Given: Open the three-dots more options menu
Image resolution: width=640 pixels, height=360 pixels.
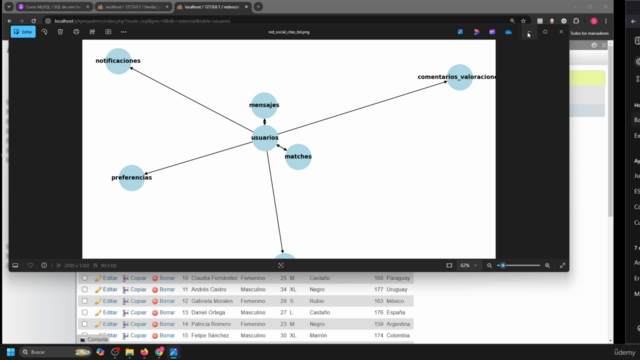Looking at the screenshot, I should [x=124, y=32].
